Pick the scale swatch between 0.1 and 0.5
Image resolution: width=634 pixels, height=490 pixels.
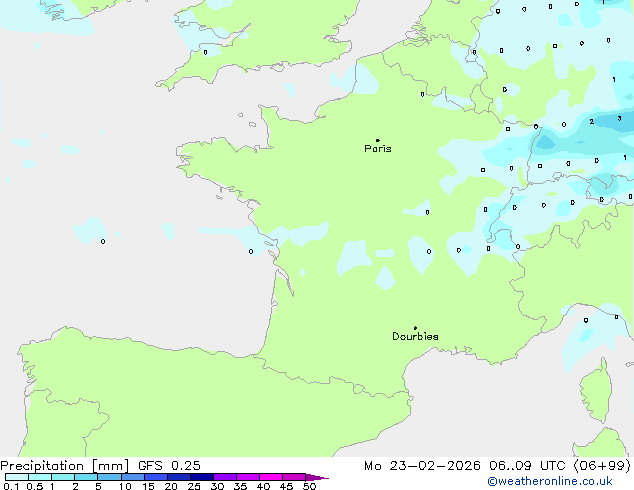click(17, 478)
